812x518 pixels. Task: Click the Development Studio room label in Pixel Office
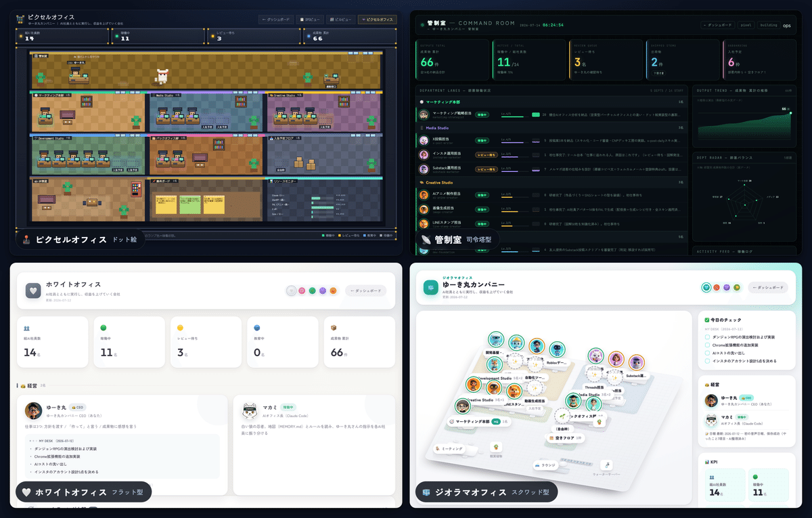click(x=53, y=138)
